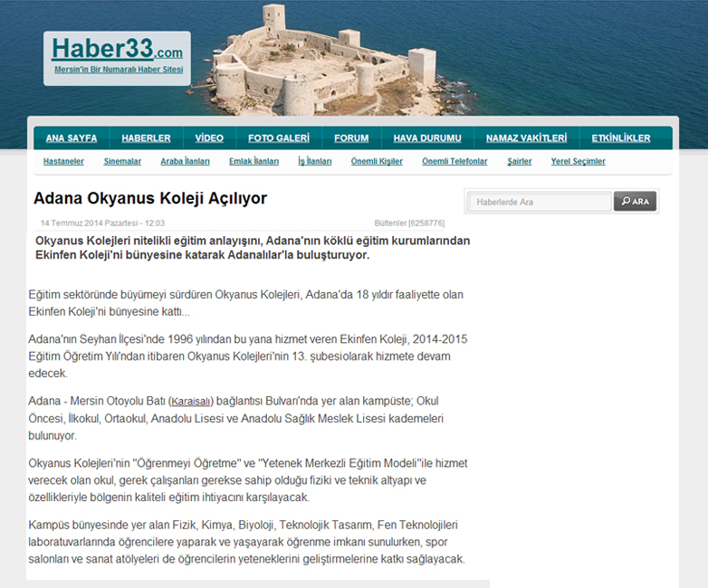Open the İş İlanları link
708x588 pixels.
coord(315,161)
